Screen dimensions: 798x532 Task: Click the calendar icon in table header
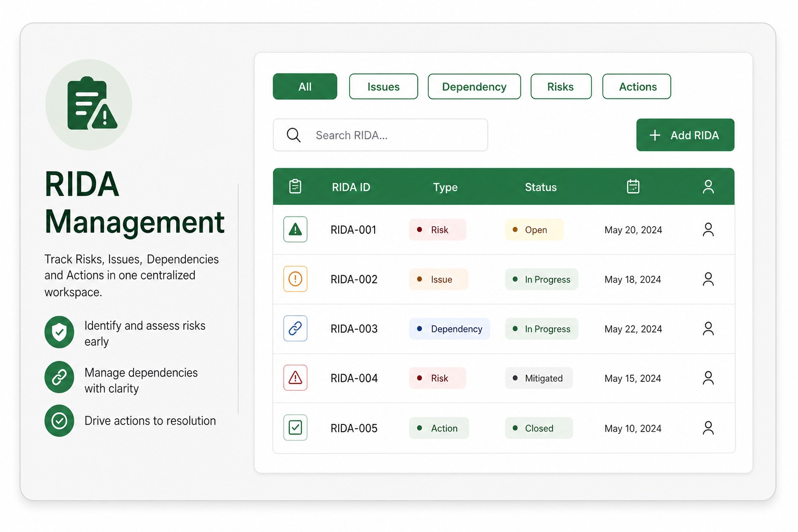633,187
